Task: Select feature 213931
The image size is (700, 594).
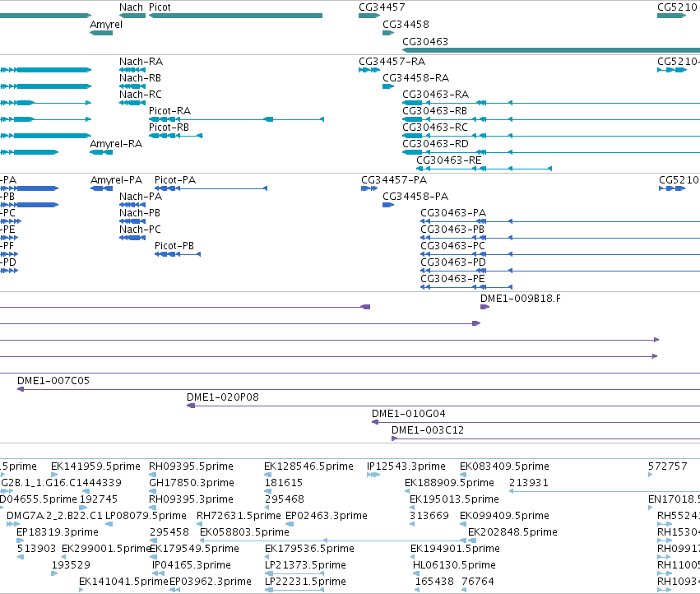Action: 529,483
